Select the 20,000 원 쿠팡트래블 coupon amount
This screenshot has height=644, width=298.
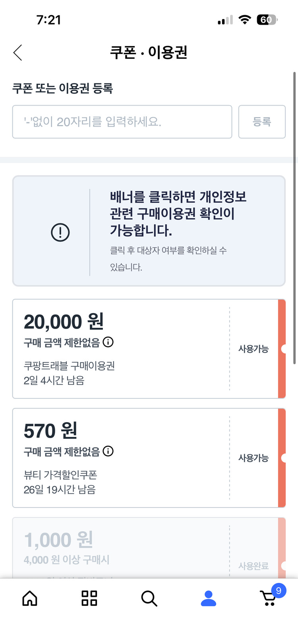(x=64, y=322)
